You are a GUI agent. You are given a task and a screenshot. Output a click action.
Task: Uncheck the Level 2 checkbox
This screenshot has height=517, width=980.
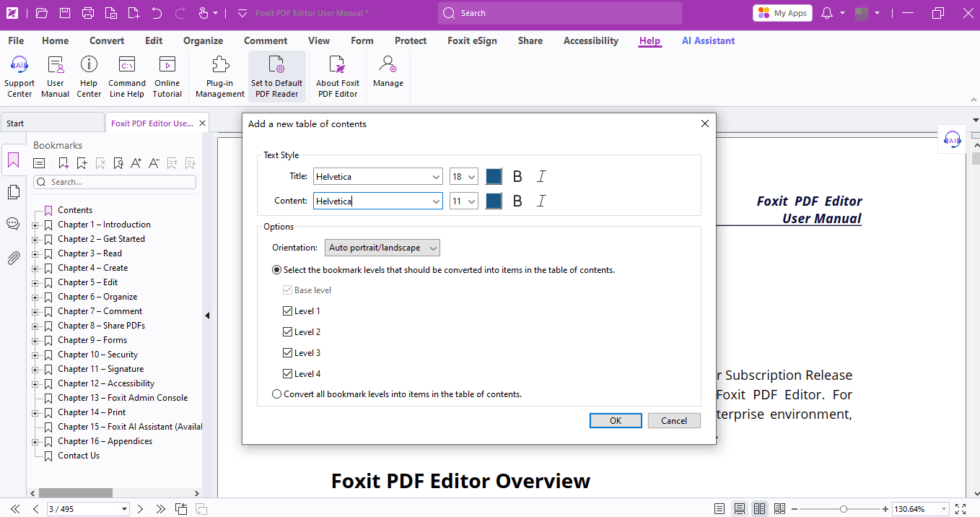click(288, 332)
